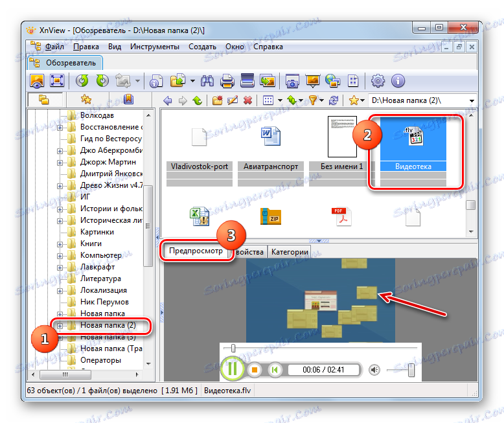Open the Файл menu
Image resolution: width=504 pixels, height=423 pixels.
54,47
